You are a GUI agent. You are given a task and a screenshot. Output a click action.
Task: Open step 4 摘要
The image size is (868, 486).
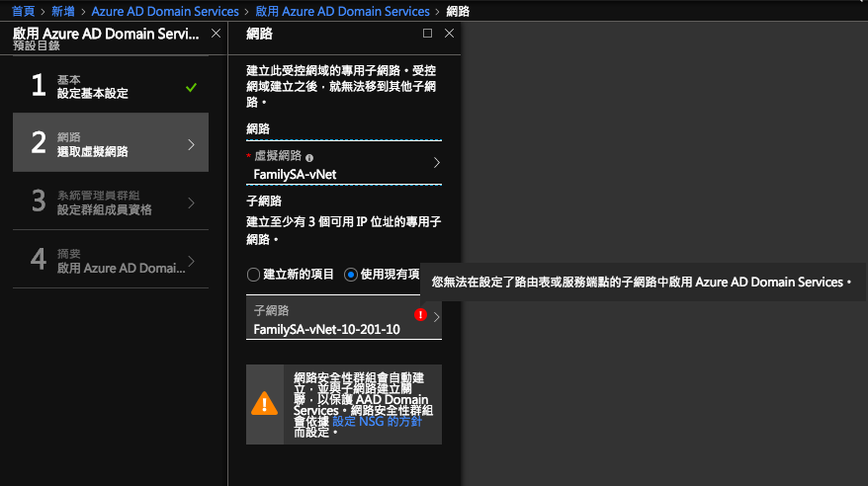111,260
